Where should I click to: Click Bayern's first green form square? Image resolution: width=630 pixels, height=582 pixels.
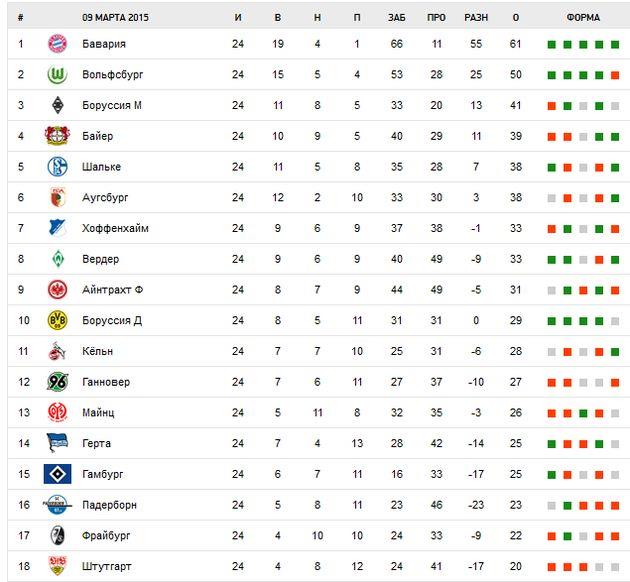[x=551, y=45]
